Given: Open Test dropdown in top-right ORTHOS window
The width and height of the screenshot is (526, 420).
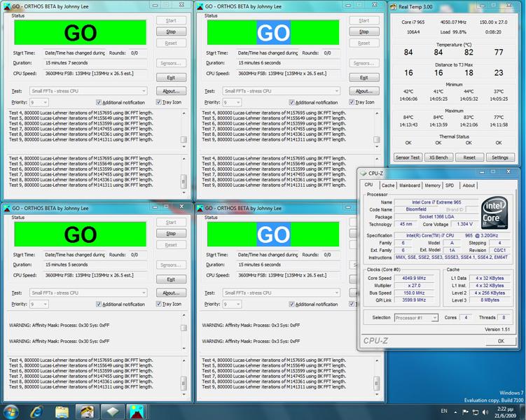Looking at the screenshot, I should (x=282, y=91).
